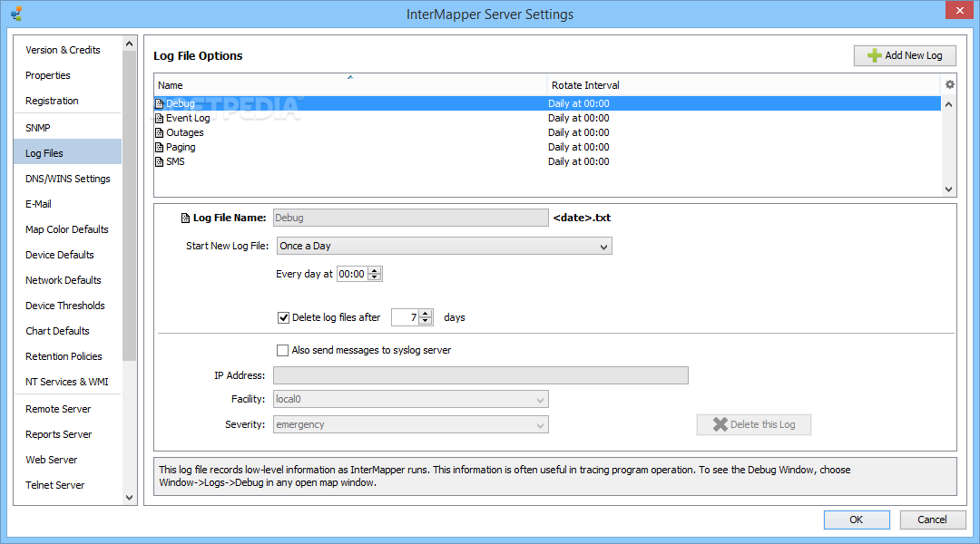Click the Add New Log button
The height and width of the screenshot is (544, 980).
(905, 55)
